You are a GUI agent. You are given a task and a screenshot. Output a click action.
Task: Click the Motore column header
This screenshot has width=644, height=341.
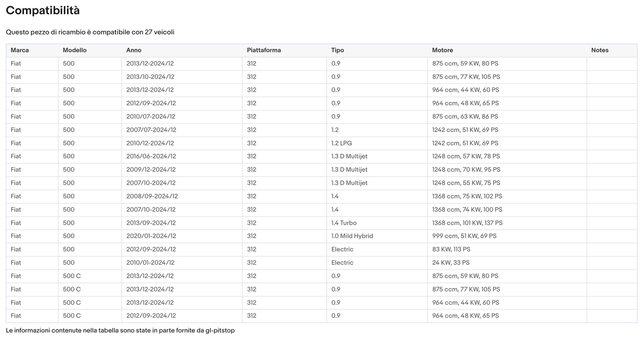[x=442, y=50]
